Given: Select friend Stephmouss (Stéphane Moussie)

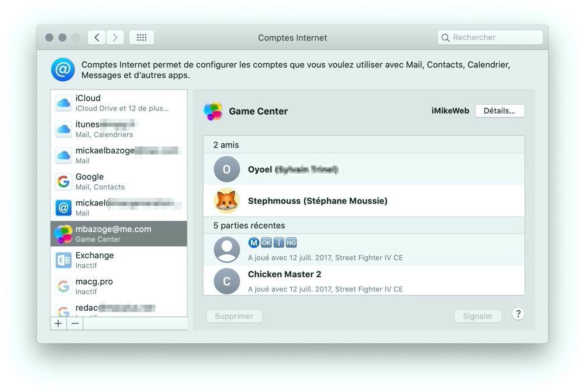Looking at the screenshot, I should [364, 201].
